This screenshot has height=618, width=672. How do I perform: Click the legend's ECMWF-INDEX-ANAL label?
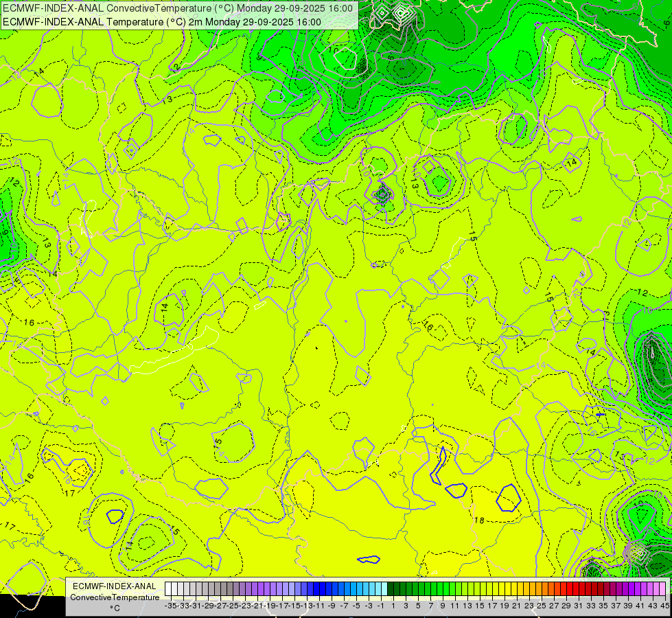click(115, 586)
